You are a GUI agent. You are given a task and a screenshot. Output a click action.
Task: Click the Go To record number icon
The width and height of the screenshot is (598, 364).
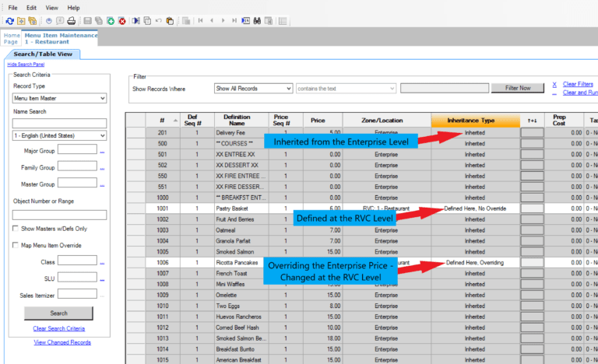tap(245, 21)
